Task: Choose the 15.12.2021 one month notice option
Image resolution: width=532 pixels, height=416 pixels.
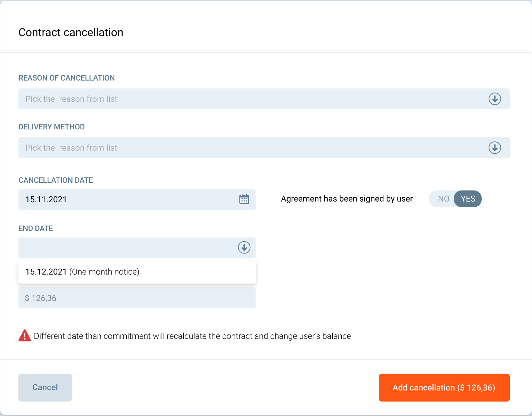Action: pos(82,272)
